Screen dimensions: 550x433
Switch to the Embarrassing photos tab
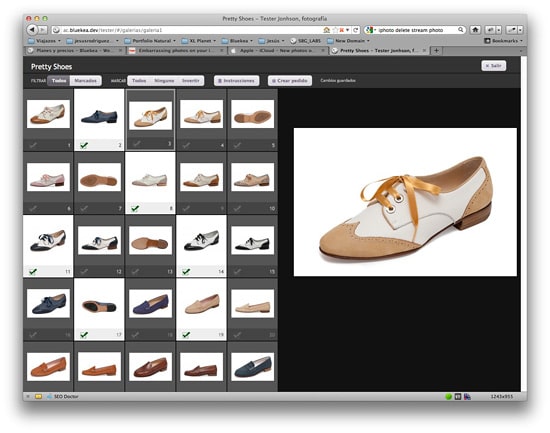click(176, 51)
